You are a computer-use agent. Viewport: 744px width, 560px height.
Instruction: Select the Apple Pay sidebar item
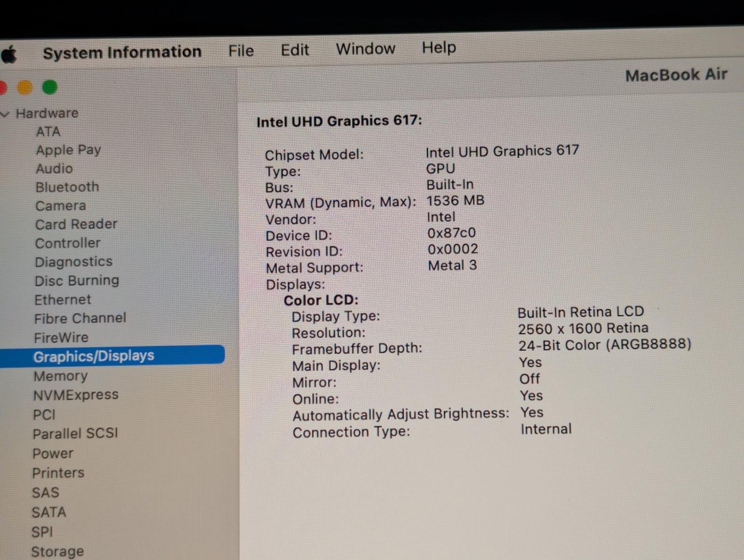(68, 150)
